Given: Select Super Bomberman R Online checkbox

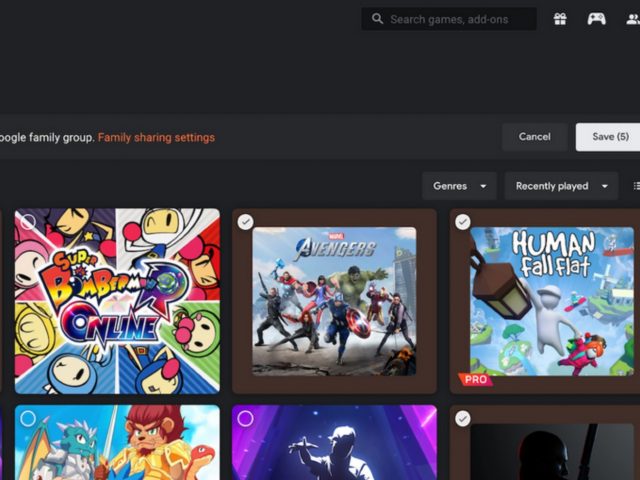Looking at the screenshot, I should (x=29, y=222).
